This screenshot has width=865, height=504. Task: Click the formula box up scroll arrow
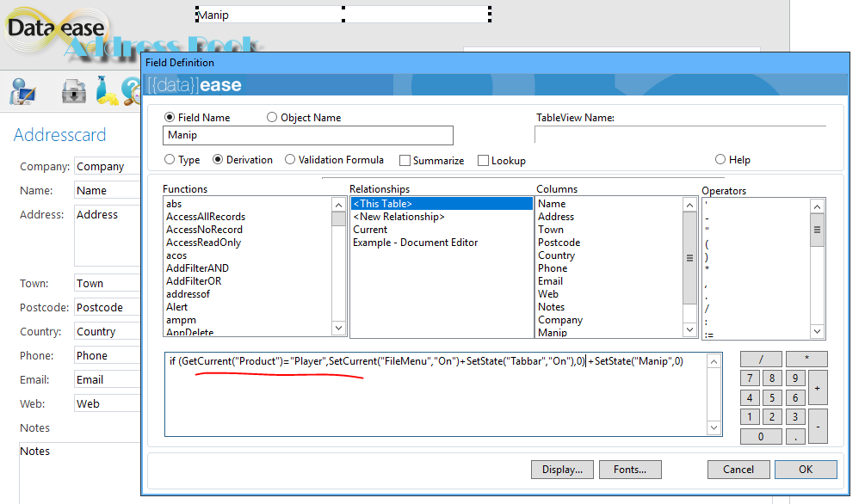[714, 362]
